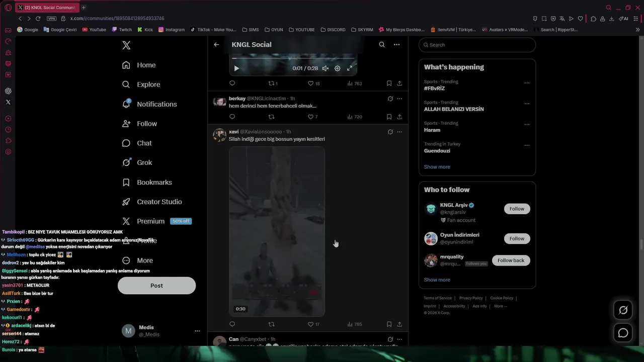This screenshot has height=362, width=644.
Task: Open more menu on berkay's post
Action: (x=399, y=99)
